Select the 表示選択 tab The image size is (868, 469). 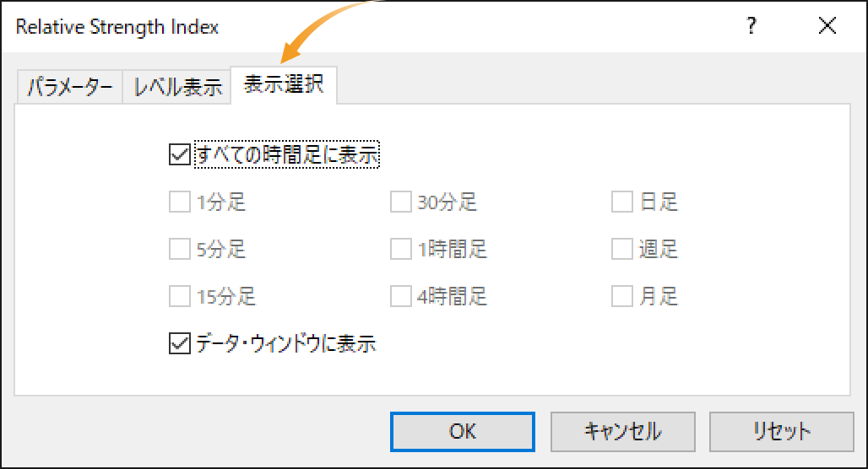tap(284, 84)
